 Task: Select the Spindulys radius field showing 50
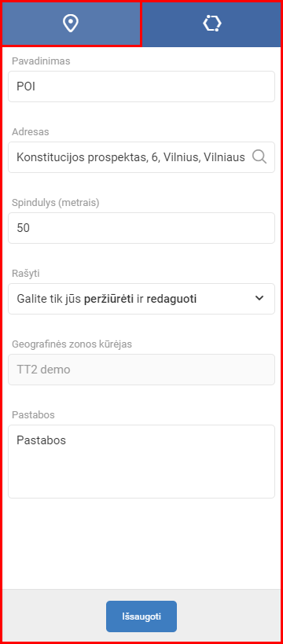141,228
